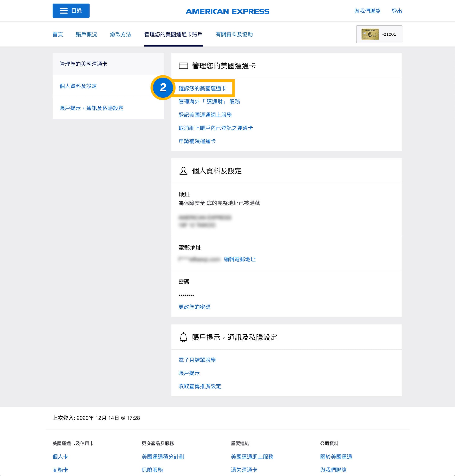Open the 目錄 hamburger menu
The image size is (455, 476).
pos(71,11)
